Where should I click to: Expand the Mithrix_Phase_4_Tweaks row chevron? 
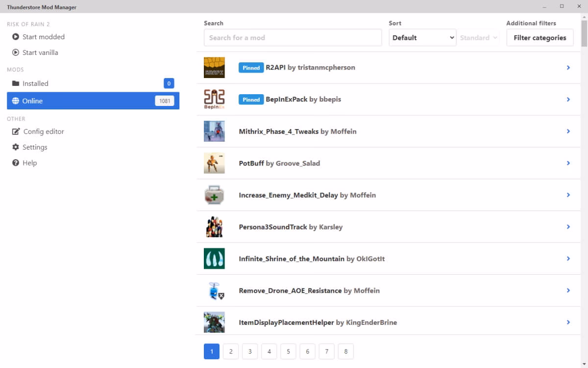pyautogui.click(x=568, y=131)
